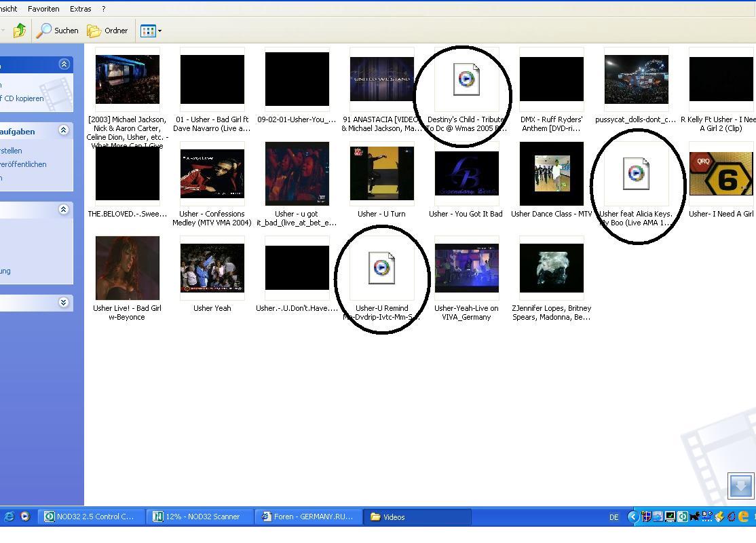Click the Videos taskbar button

pyautogui.click(x=417, y=517)
